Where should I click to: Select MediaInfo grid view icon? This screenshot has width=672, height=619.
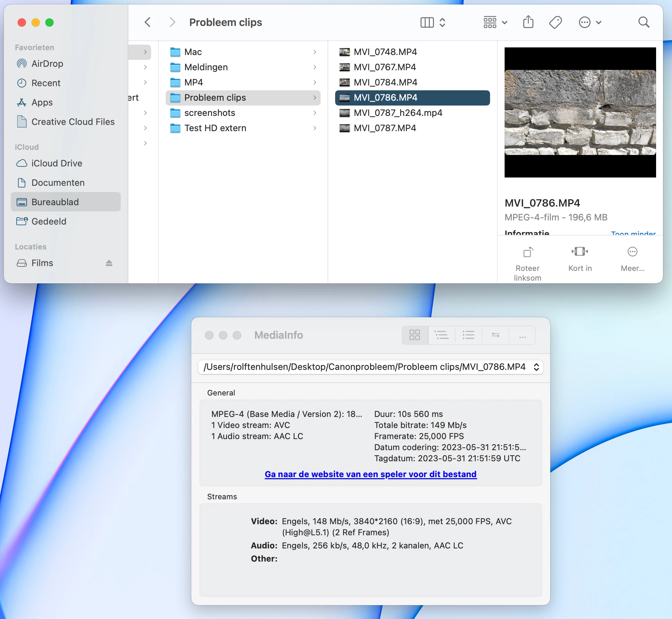(415, 335)
